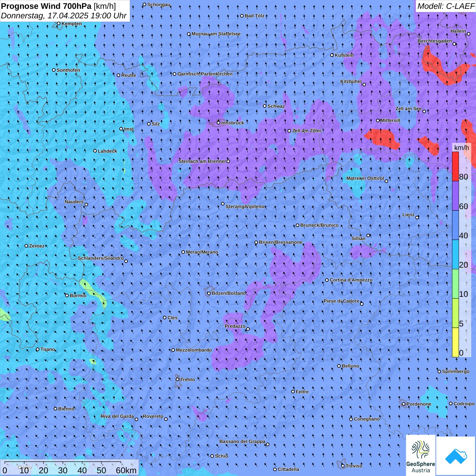Click the Treviso city label
476x476 pixels.
point(354,466)
